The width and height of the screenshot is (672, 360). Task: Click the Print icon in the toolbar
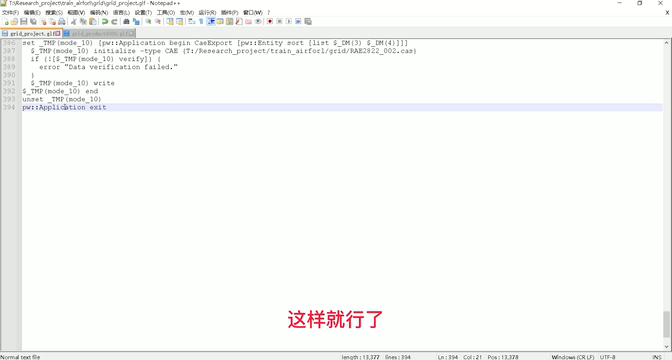[62, 21]
